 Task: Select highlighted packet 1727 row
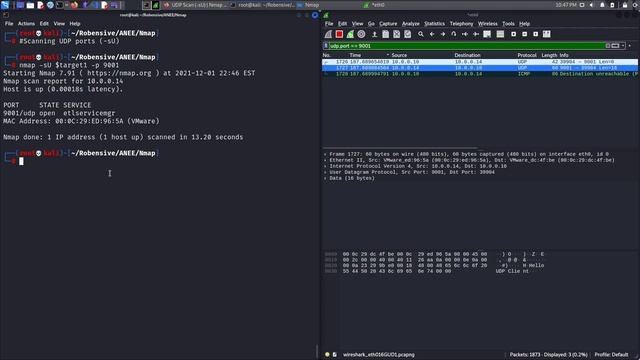pyautogui.click(x=480, y=68)
